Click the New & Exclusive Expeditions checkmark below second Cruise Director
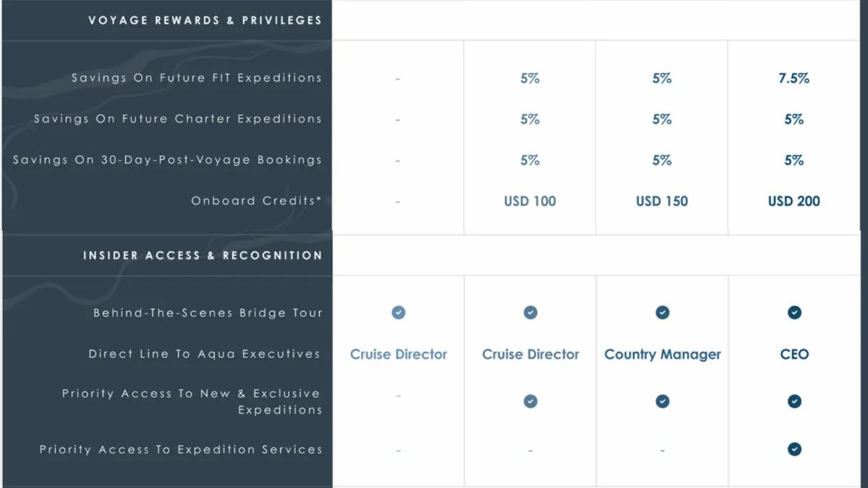The width and height of the screenshot is (868, 488). [530, 401]
